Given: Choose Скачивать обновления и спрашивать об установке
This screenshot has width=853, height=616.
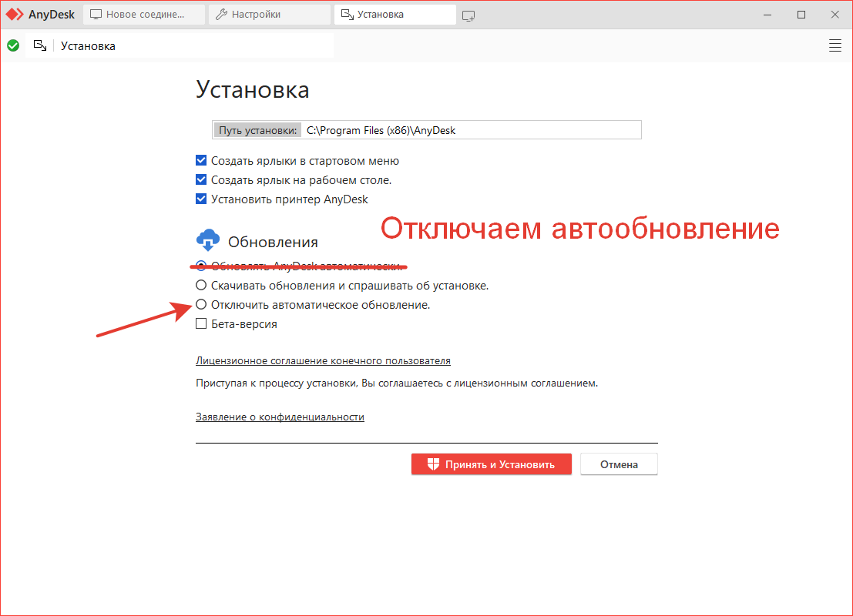Looking at the screenshot, I should 201,285.
